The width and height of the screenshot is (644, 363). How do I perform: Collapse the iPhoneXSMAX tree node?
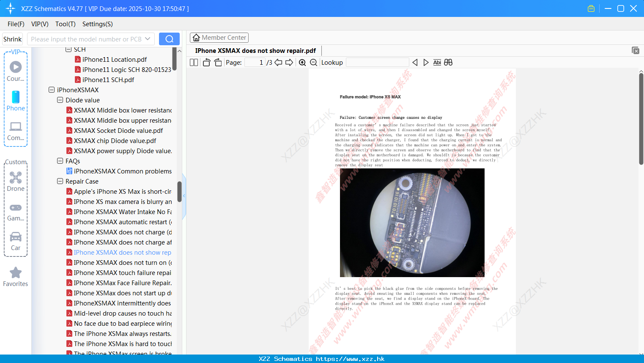coord(52,90)
